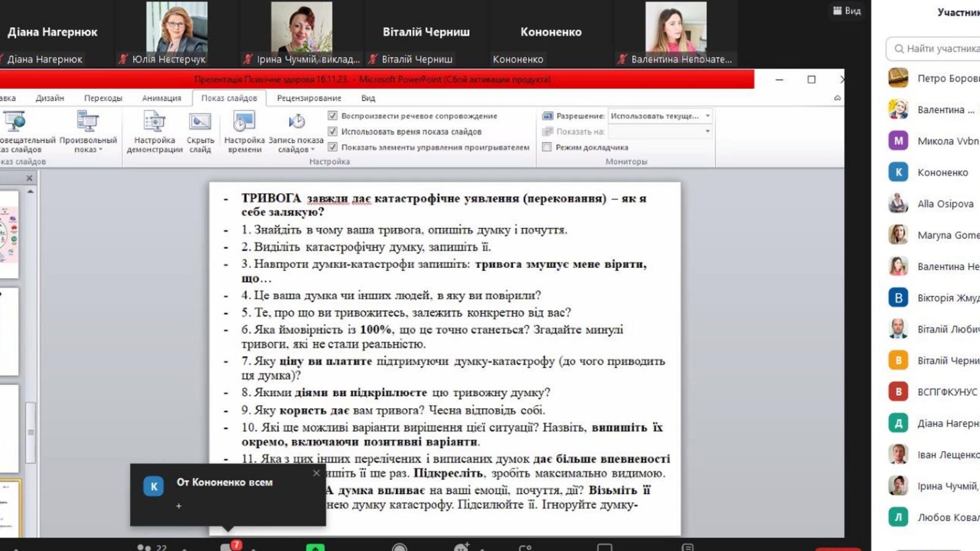Open the Переходы tab

pos(103,98)
